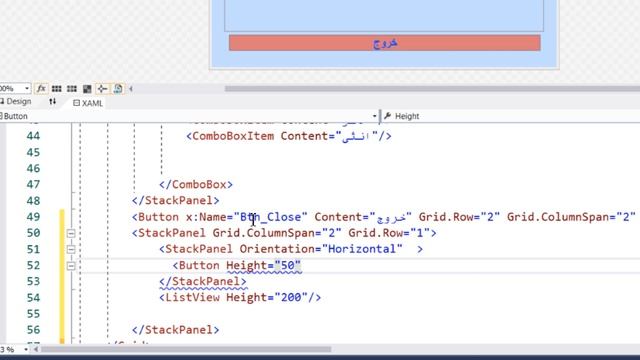
Task: Open the Height member dropdown
Action: [x=510, y=116]
